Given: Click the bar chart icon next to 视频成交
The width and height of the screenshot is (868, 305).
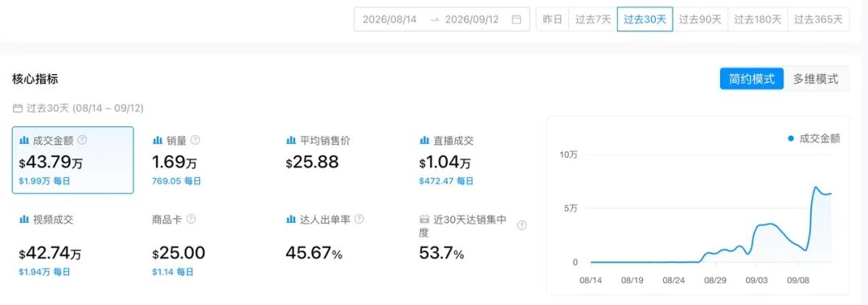Looking at the screenshot, I should tap(24, 219).
